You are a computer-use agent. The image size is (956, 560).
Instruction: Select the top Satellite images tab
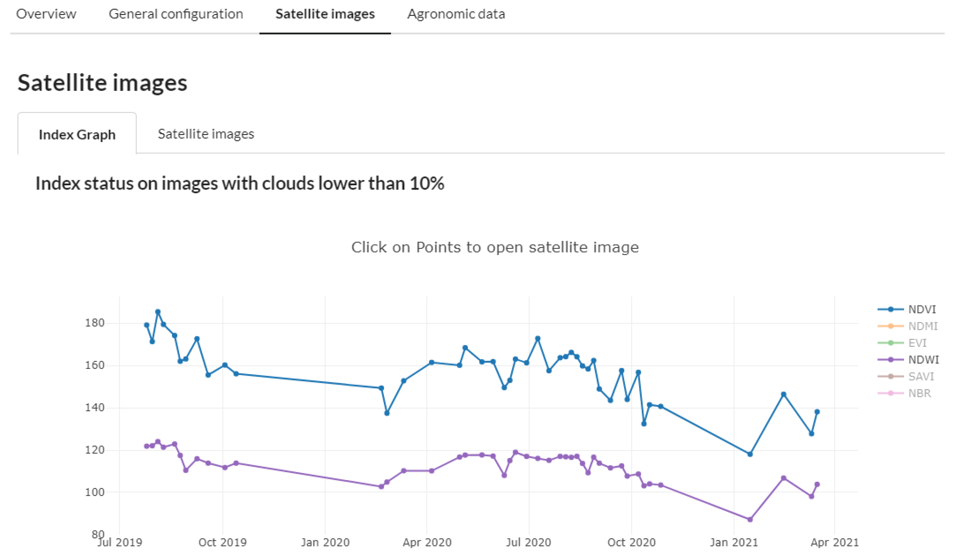tap(325, 14)
